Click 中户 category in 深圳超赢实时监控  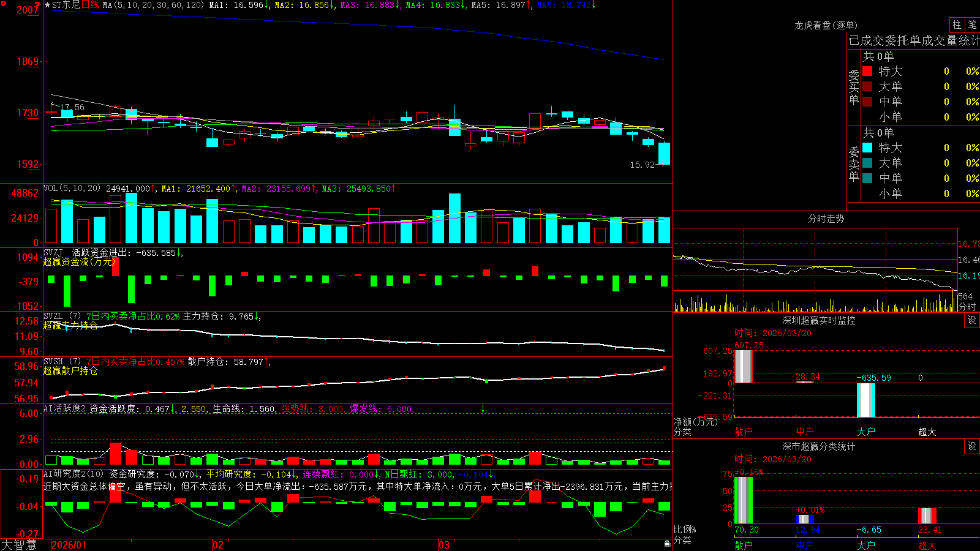click(805, 432)
